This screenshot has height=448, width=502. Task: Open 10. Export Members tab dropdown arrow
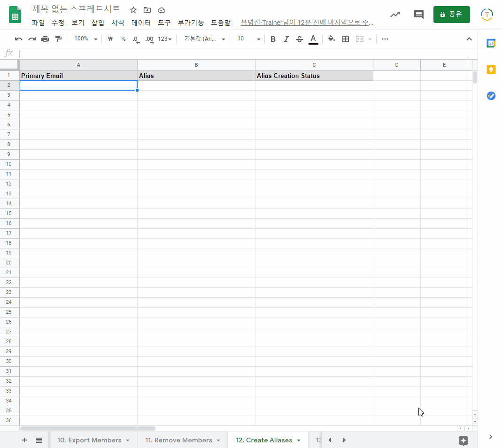pyautogui.click(x=128, y=440)
